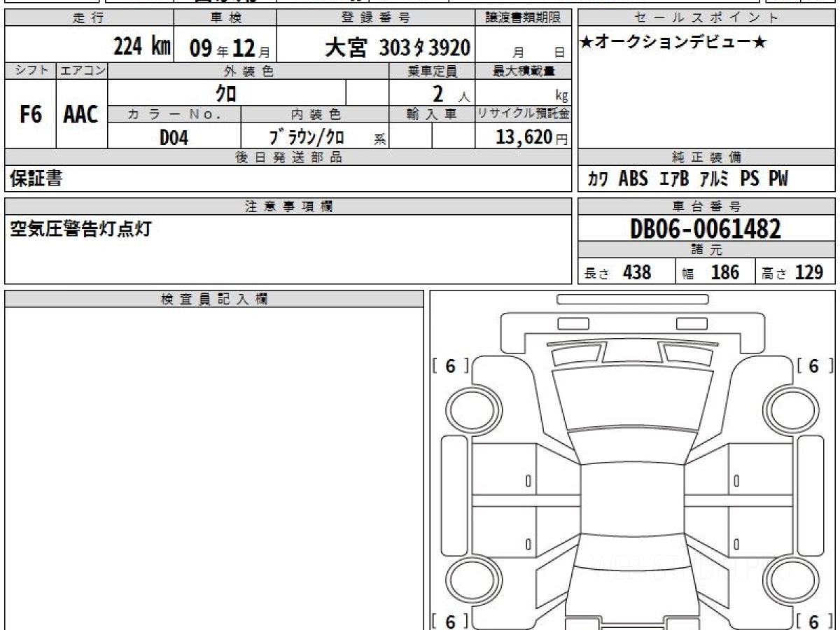The width and height of the screenshot is (840, 630).
Task: Click the 最大積載量 header
Action: [x=524, y=71]
